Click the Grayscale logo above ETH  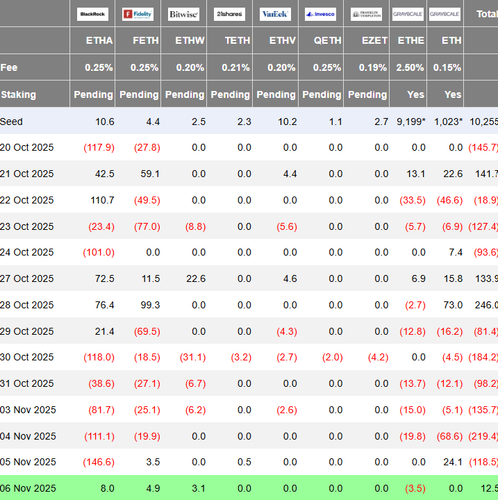445,14
